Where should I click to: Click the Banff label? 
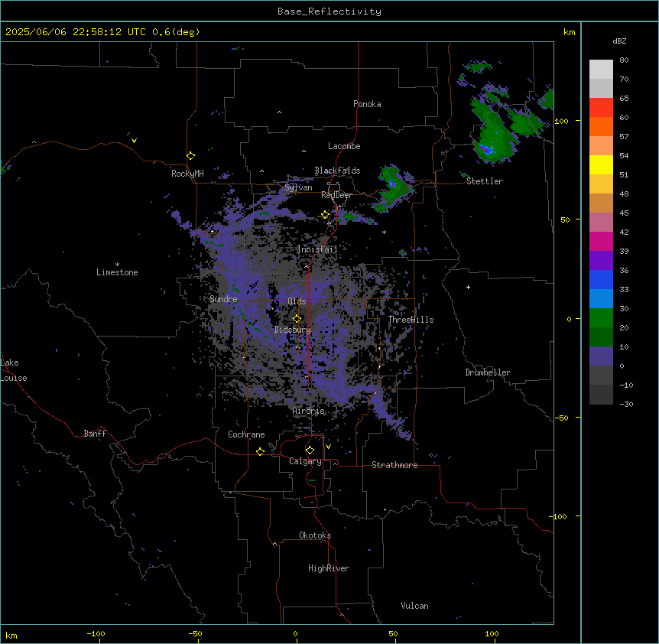tap(95, 434)
